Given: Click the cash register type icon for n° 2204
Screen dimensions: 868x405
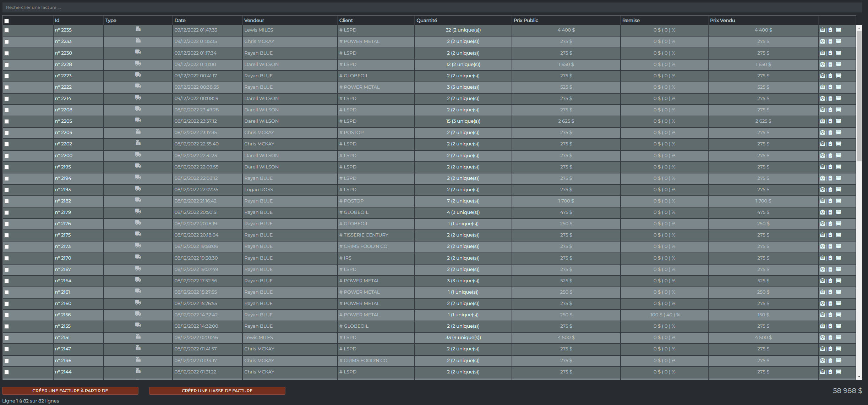Looking at the screenshot, I should 138,132.
